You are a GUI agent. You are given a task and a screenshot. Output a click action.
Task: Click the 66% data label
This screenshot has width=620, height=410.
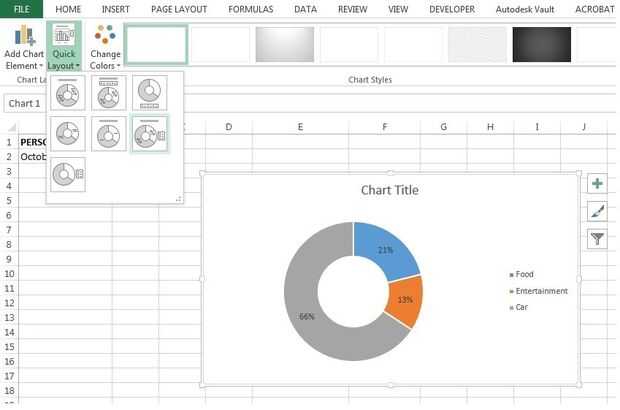pyautogui.click(x=307, y=316)
